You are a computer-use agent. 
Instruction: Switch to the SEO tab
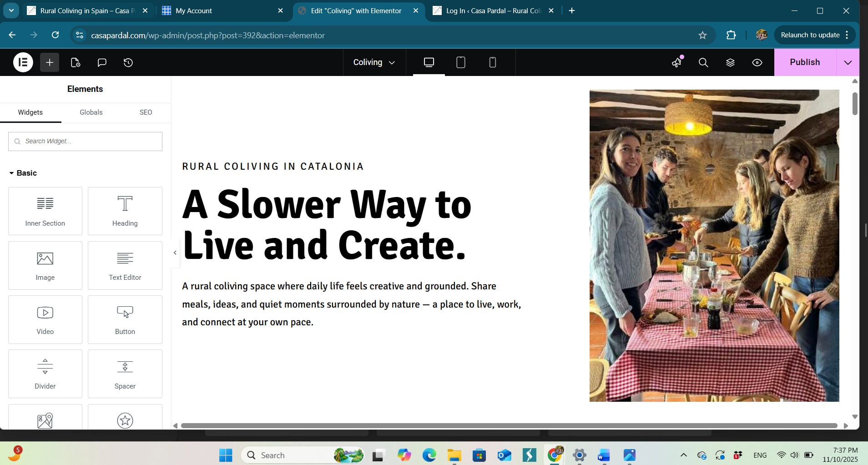(146, 112)
